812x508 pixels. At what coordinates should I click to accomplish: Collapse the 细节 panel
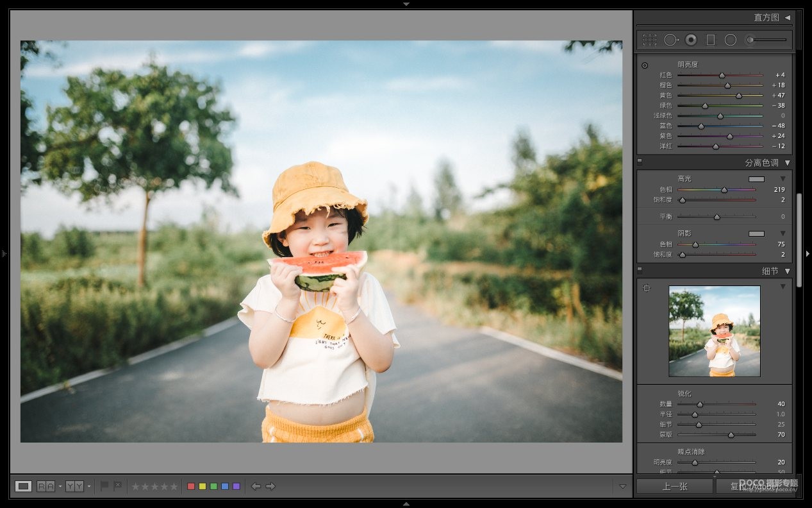point(788,271)
